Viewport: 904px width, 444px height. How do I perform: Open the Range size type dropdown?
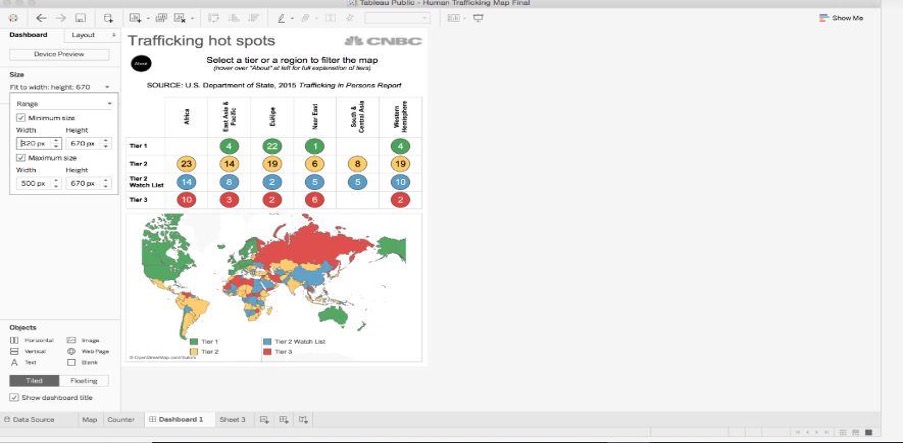63,104
